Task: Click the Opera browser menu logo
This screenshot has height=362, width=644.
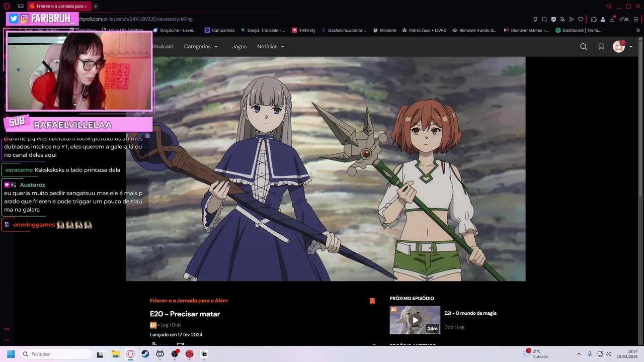Action: [x=7, y=6]
